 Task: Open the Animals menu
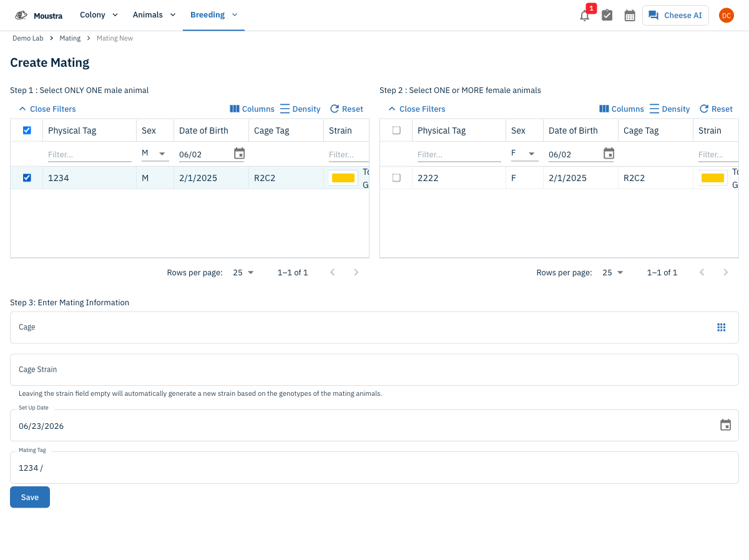point(154,15)
